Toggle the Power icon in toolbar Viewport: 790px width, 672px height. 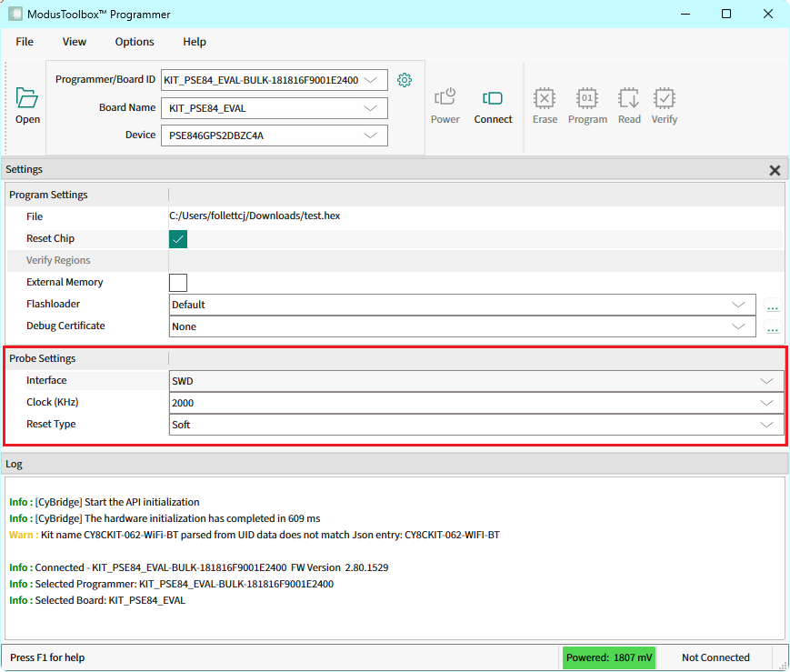coord(445,98)
